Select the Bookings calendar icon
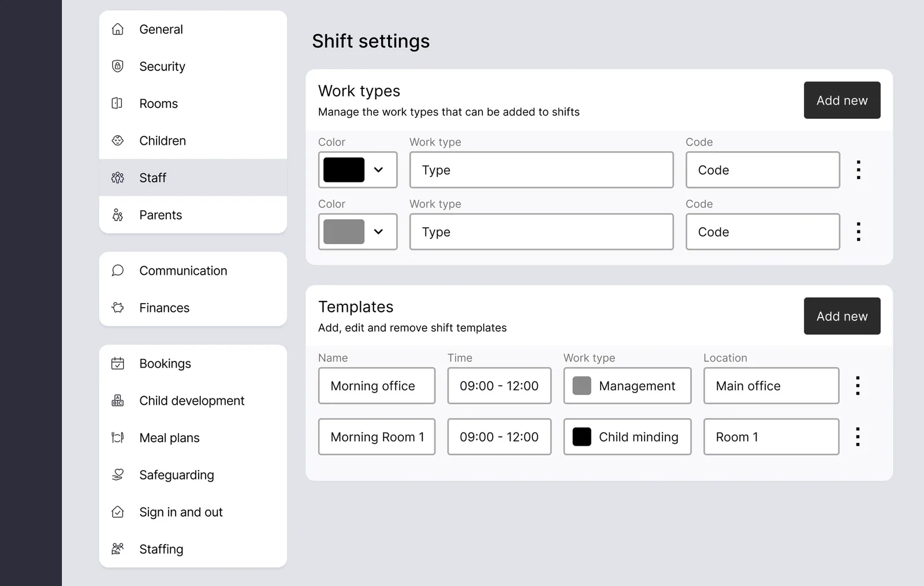The height and width of the screenshot is (586, 924). tap(117, 363)
